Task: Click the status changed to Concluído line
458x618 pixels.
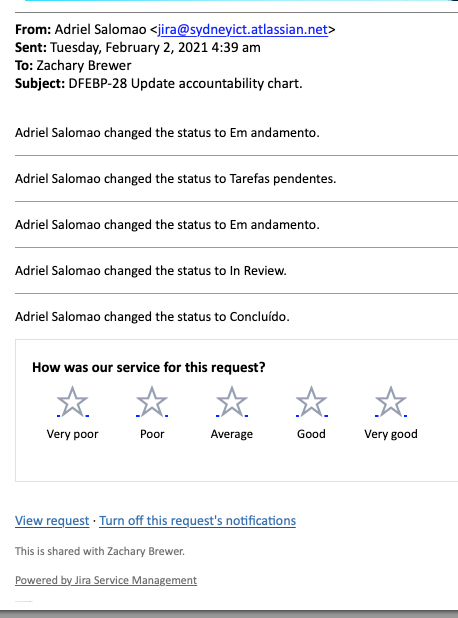Action: pos(152,316)
